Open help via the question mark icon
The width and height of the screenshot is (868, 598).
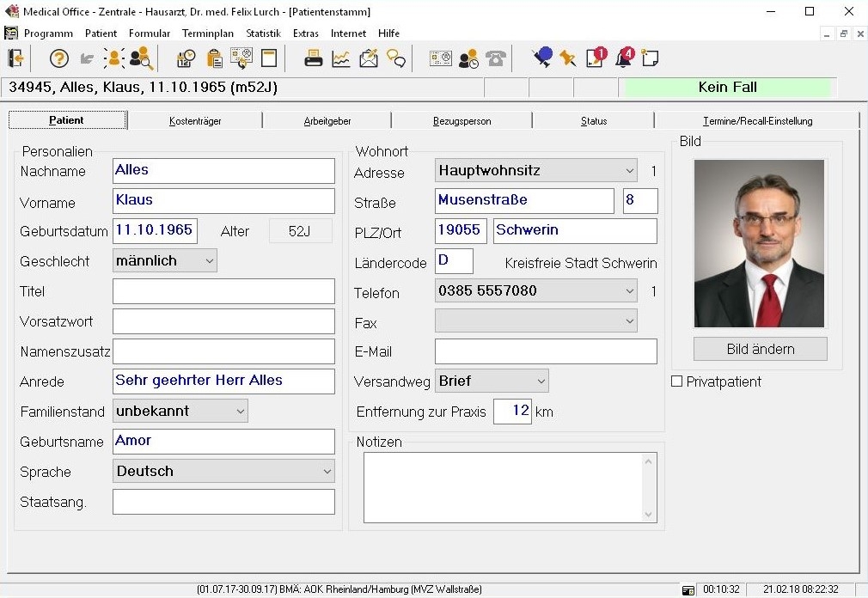pyautogui.click(x=58, y=58)
